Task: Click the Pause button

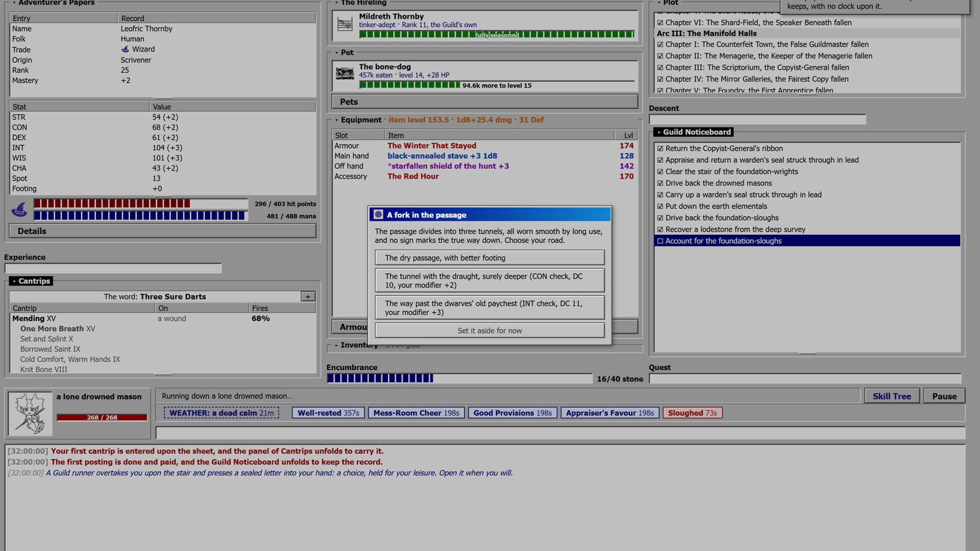Action: point(944,396)
